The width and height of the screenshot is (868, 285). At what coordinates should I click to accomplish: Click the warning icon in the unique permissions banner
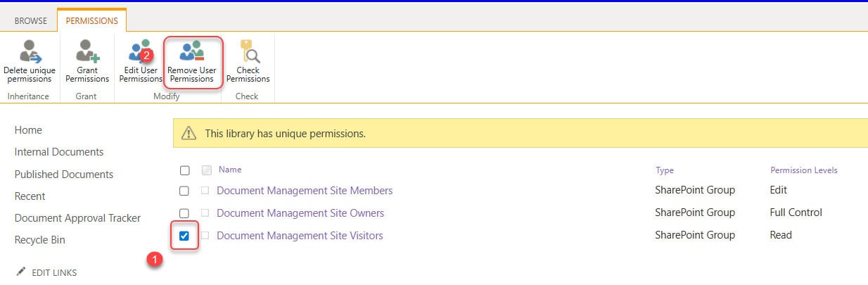coord(189,133)
